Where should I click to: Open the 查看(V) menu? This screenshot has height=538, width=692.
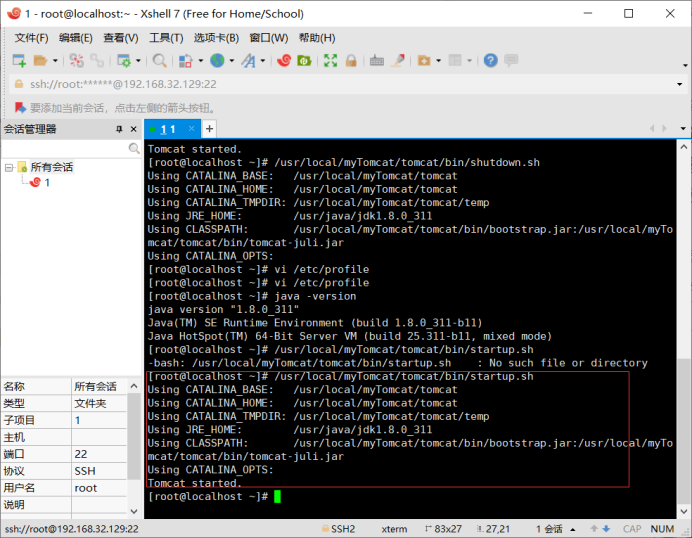[x=120, y=38]
